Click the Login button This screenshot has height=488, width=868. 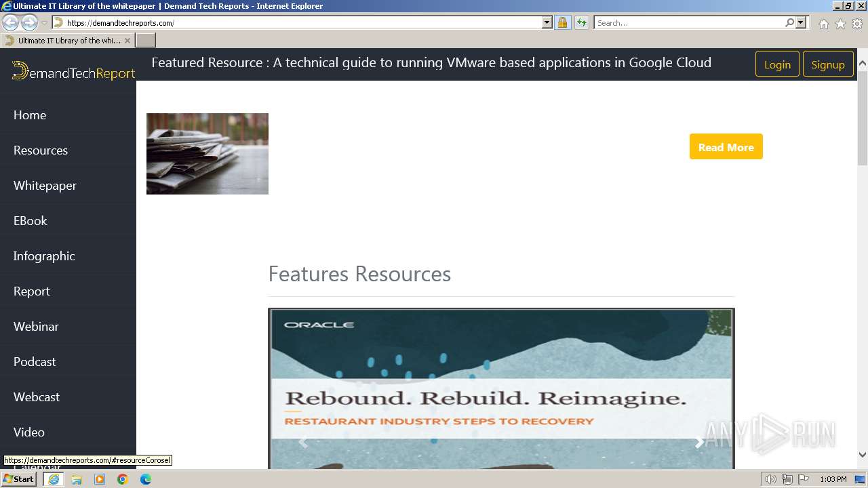tap(777, 64)
